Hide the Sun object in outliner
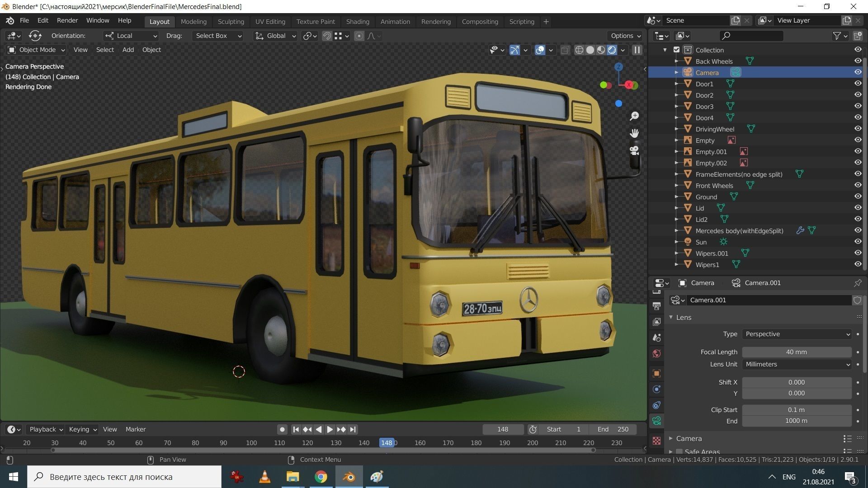Image resolution: width=868 pixels, height=488 pixels. (x=858, y=242)
